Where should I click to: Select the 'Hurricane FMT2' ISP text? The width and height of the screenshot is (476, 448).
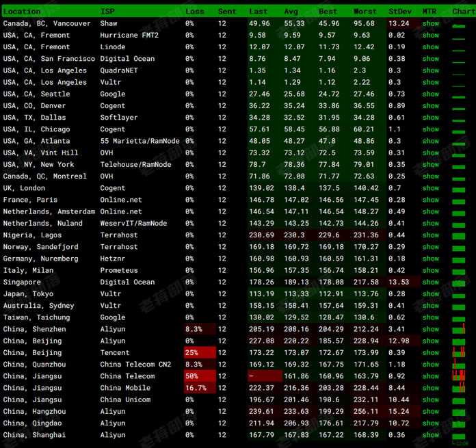(129, 35)
